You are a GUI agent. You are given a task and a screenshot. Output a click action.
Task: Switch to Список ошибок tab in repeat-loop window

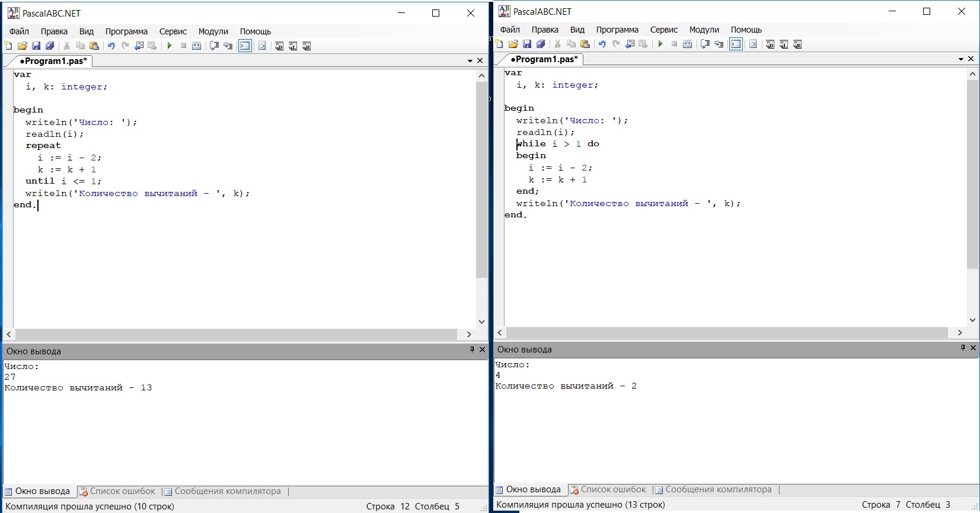pyautogui.click(x=117, y=491)
